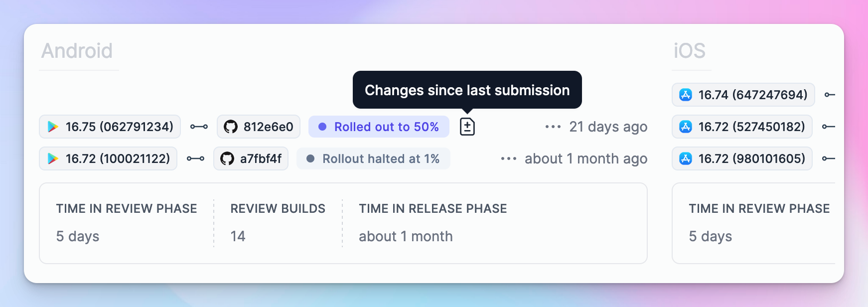This screenshot has width=868, height=307.
Task: Click the App Store icon on 16.74 build
Action: (x=686, y=95)
